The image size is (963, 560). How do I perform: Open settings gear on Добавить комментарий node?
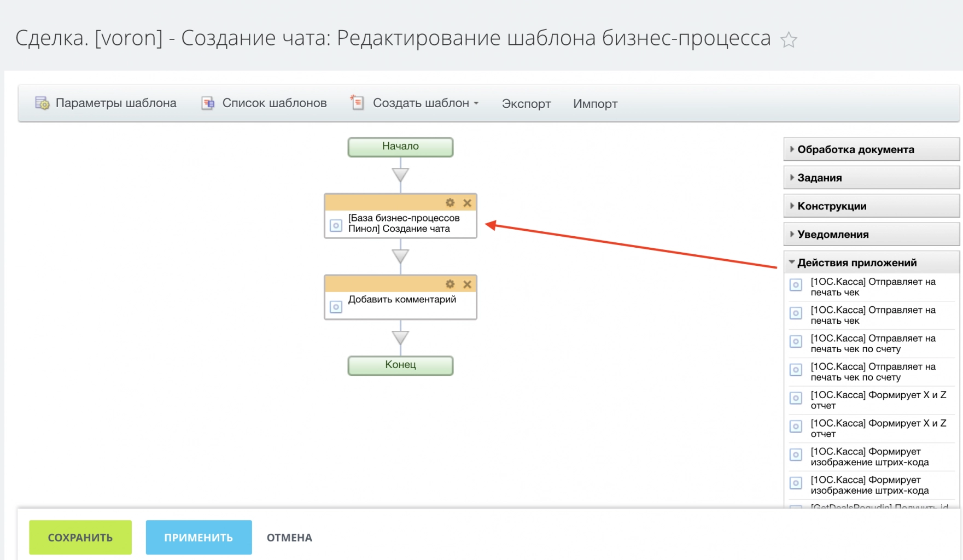[450, 284]
